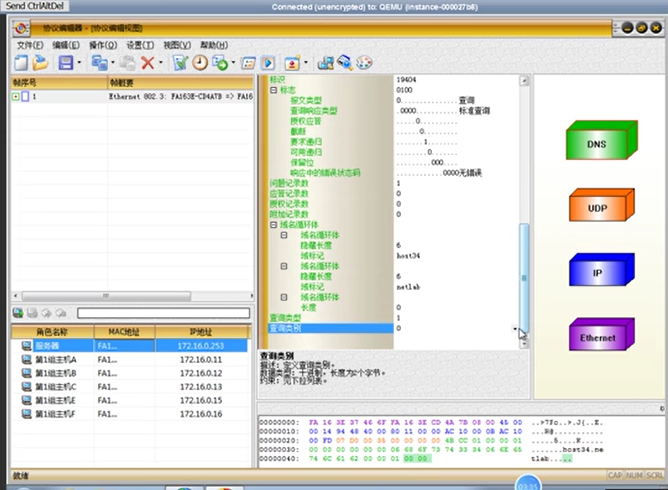Open the 文件(F) menu
Viewport: 668px width, 490px height.
(30, 45)
